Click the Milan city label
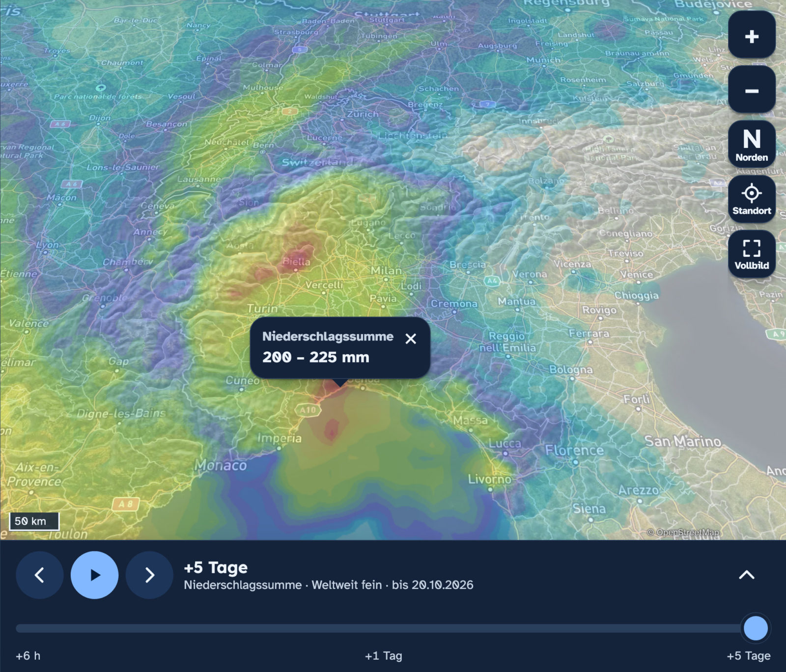The width and height of the screenshot is (786, 672). click(386, 271)
